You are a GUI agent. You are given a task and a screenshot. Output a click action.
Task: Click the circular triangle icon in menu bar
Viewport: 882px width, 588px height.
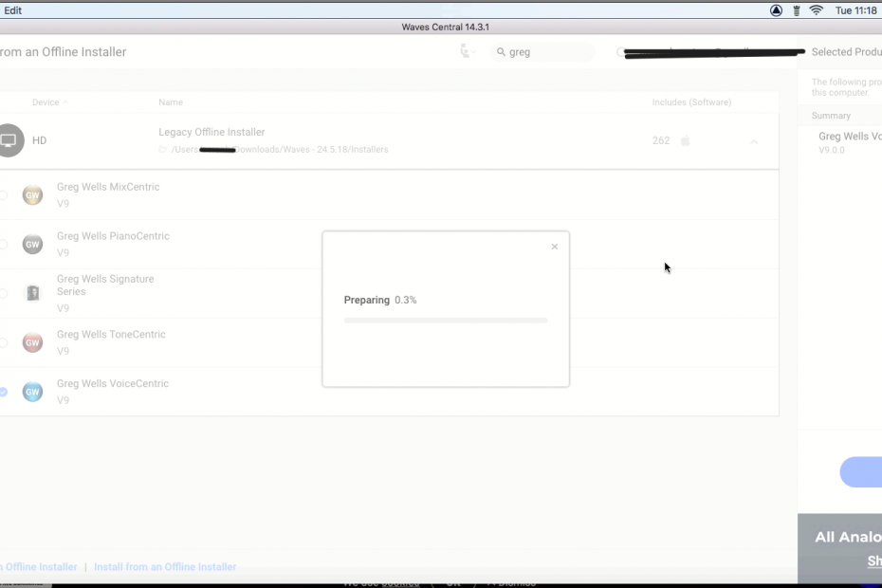tap(776, 10)
